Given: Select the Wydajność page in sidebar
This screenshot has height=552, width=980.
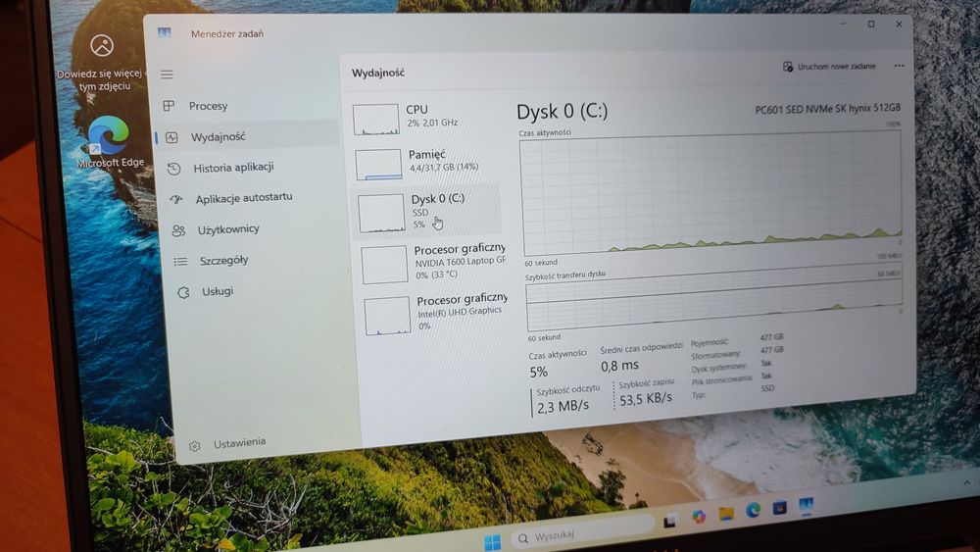Looking at the screenshot, I should pos(248,136).
